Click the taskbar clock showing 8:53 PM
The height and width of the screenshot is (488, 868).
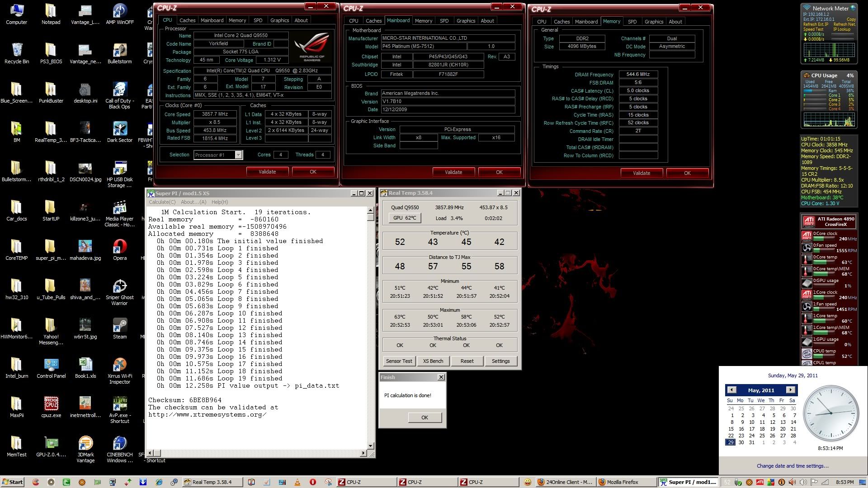click(844, 482)
